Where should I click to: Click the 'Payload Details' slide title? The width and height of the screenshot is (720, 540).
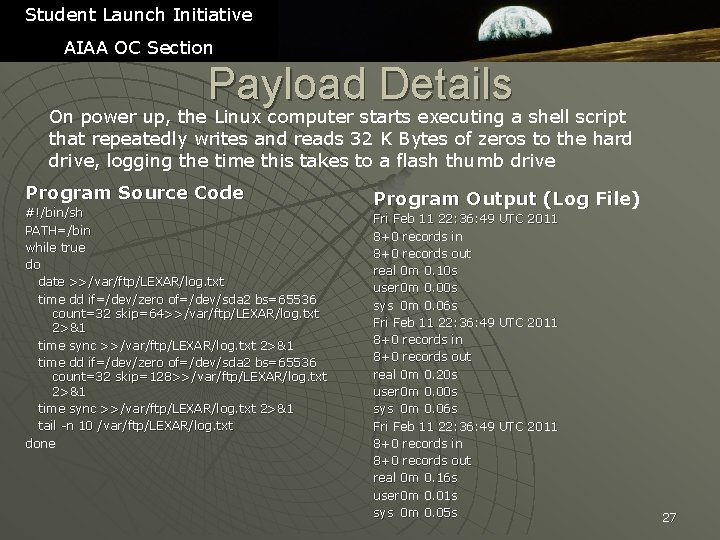click(360, 84)
